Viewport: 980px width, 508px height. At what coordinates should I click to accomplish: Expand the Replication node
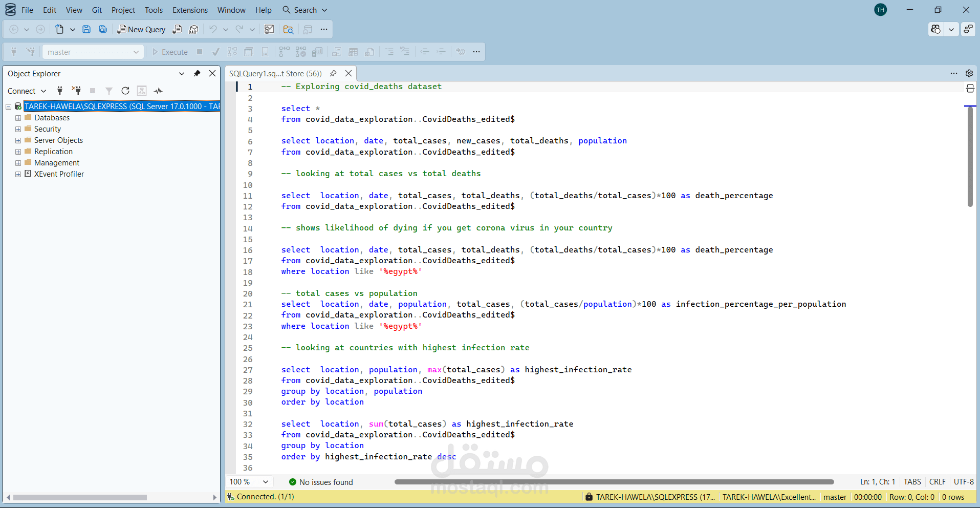[x=18, y=152]
